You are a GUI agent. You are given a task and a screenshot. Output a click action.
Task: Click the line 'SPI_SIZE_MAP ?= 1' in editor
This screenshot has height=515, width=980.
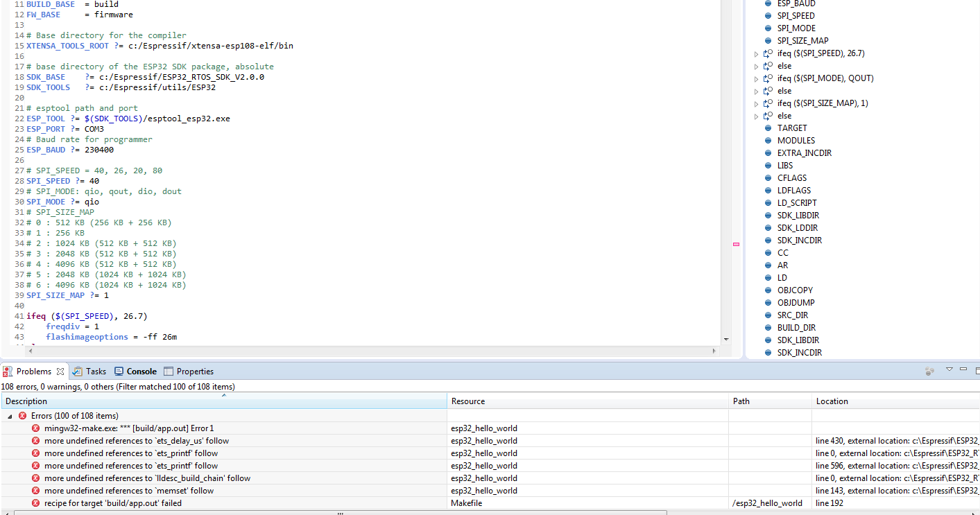coord(67,295)
